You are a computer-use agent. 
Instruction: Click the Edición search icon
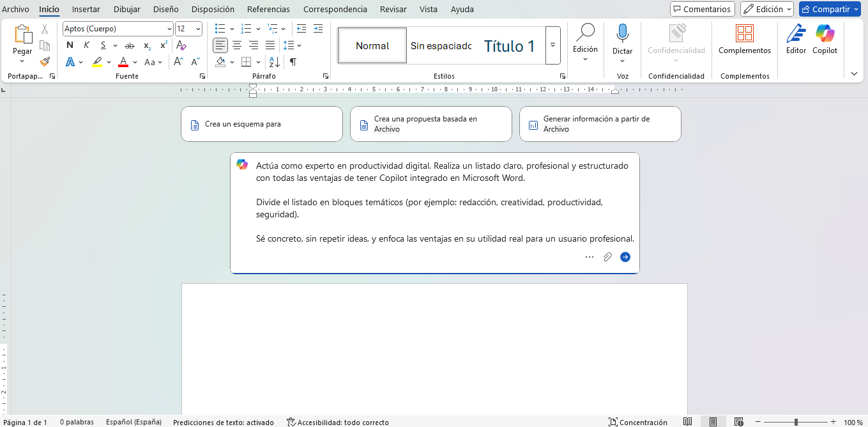point(585,33)
